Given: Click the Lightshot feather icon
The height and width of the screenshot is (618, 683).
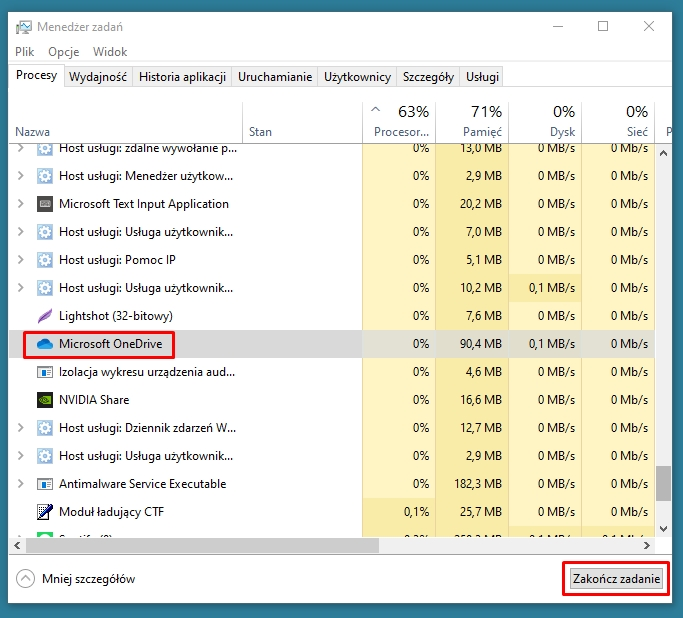Looking at the screenshot, I should coord(44,316).
